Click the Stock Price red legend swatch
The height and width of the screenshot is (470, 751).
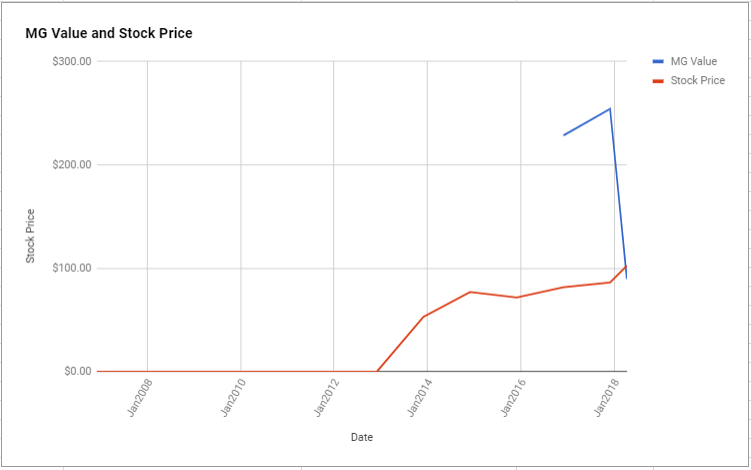click(658, 81)
